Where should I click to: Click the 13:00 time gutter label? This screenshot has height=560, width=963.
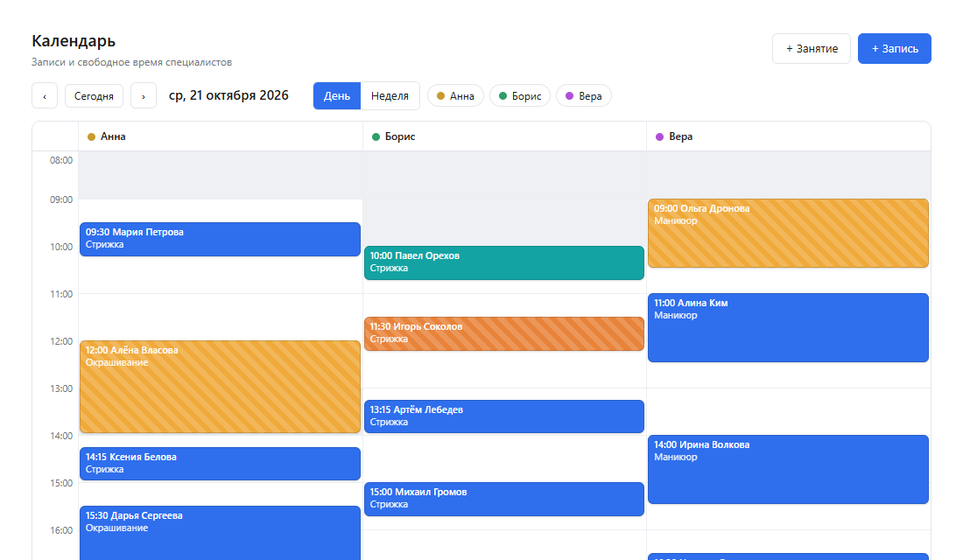(61, 388)
